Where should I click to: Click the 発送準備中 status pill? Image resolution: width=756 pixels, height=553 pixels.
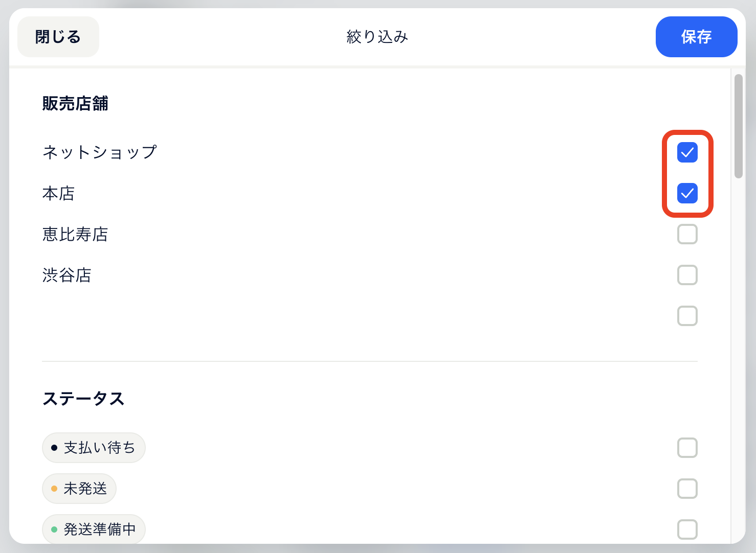click(94, 529)
